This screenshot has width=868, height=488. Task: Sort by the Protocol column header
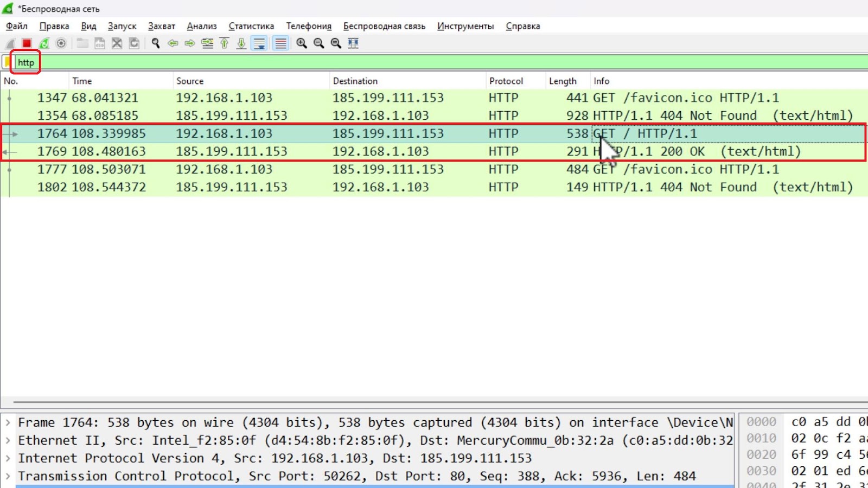point(515,81)
